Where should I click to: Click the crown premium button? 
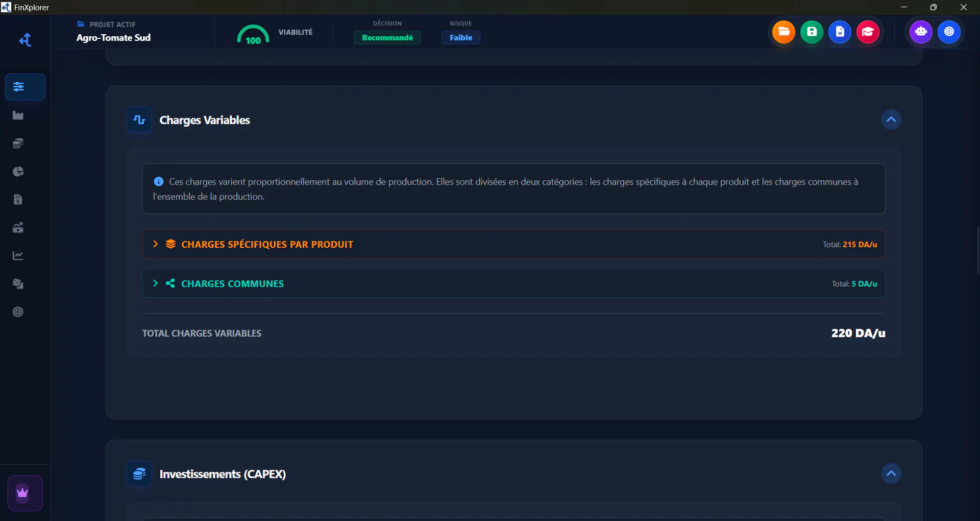coord(25,493)
